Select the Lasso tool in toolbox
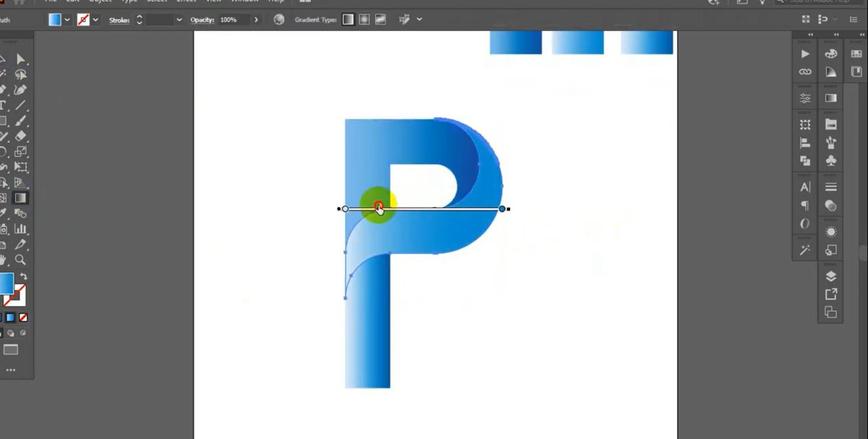This screenshot has height=439, width=868. 21,74
